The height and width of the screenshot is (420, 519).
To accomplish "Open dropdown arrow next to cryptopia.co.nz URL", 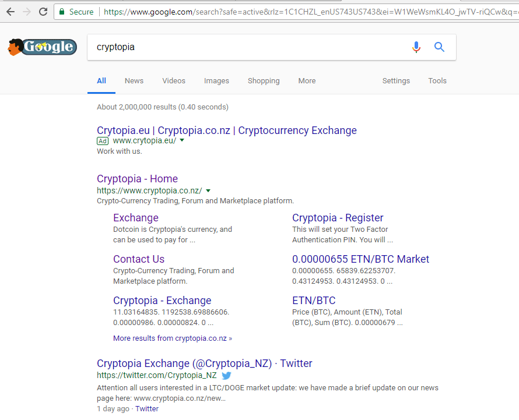I will point(208,190).
